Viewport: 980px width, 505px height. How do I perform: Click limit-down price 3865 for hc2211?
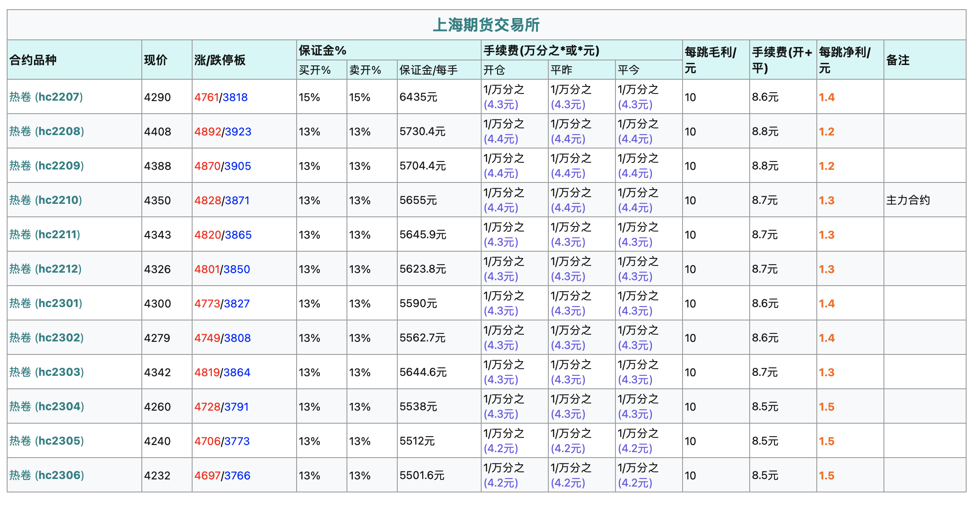[238, 235]
